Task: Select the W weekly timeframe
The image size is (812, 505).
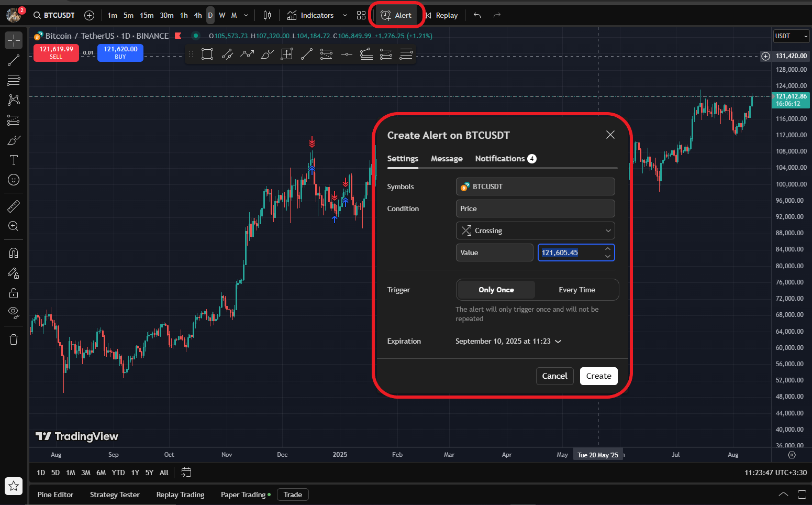Action: (222, 15)
